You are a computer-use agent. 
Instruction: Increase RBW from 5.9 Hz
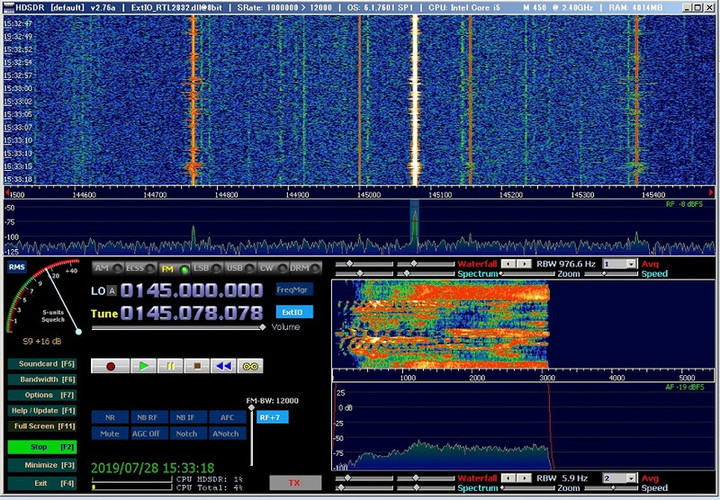(523, 478)
